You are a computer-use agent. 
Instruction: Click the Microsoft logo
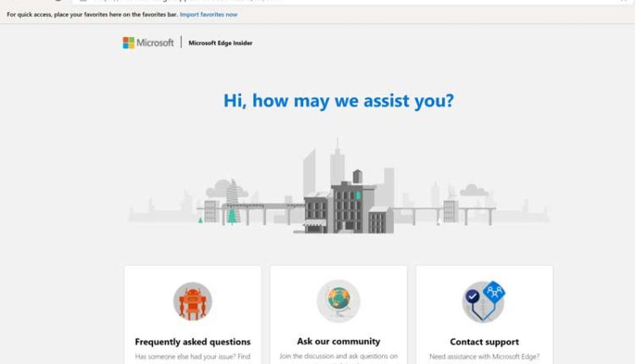[x=148, y=42]
